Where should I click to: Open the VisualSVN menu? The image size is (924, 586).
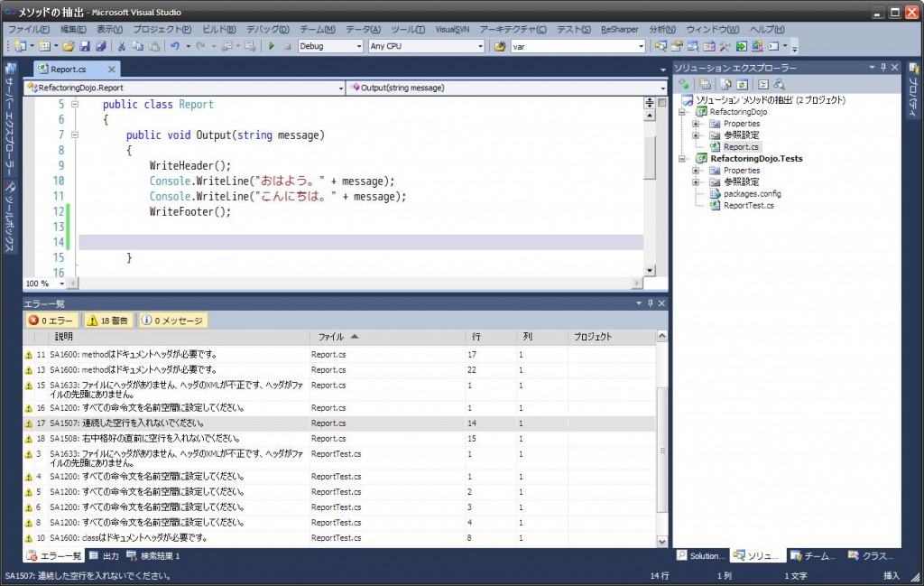[x=452, y=29]
